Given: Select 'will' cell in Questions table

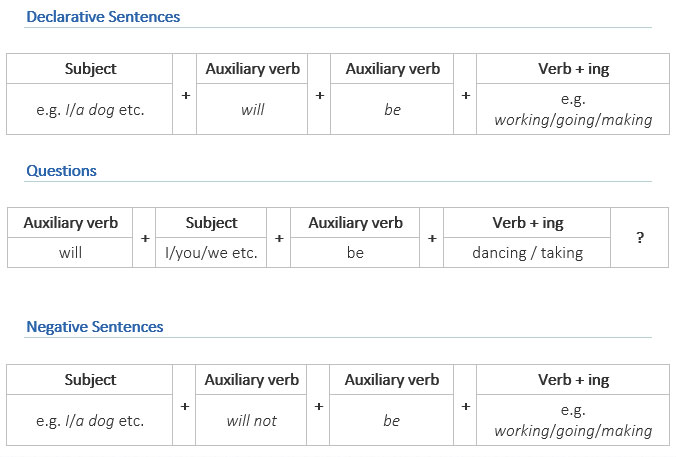Looking at the screenshot, I should pyautogui.click(x=70, y=253).
